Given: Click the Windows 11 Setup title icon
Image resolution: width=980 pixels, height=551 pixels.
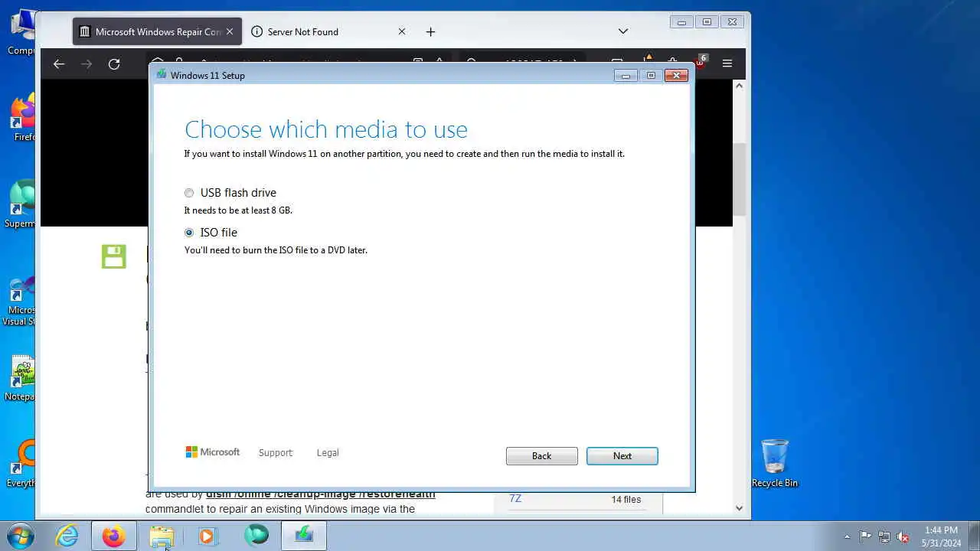Looking at the screenshot, I should 161,75.
